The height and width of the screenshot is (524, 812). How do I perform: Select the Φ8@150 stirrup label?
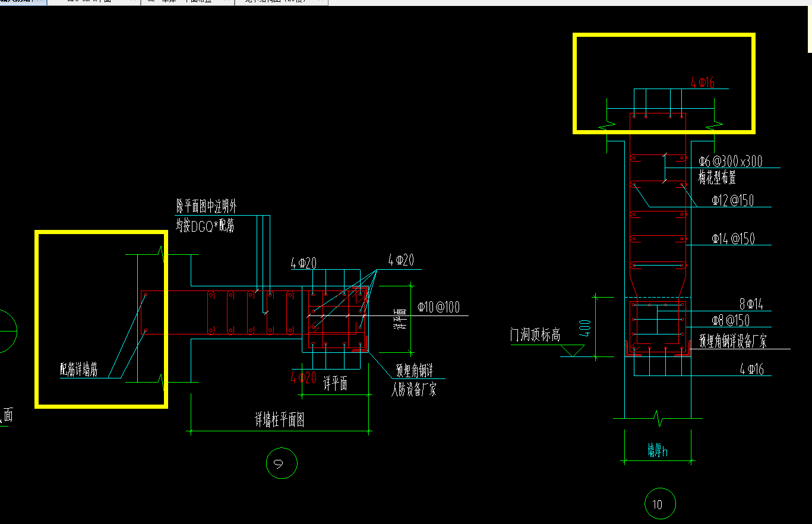point(731,320)
